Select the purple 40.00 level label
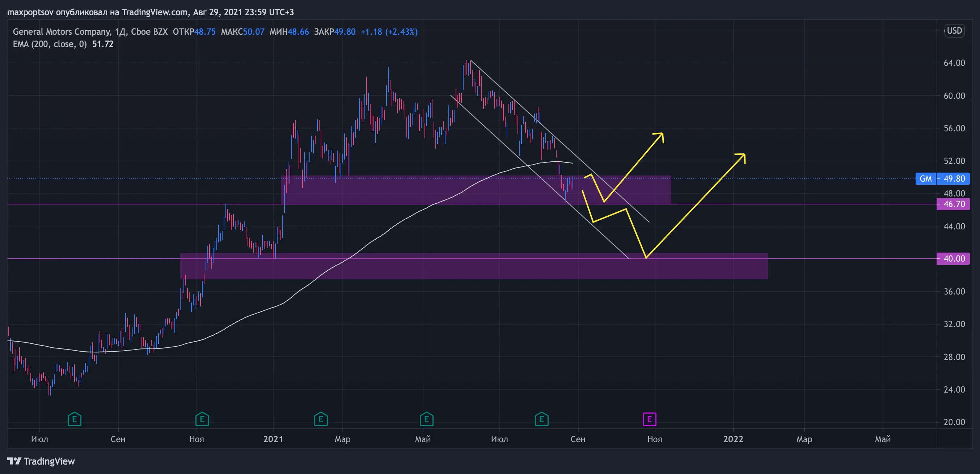This screenshot has height=474, width=980. pos(953,259)
